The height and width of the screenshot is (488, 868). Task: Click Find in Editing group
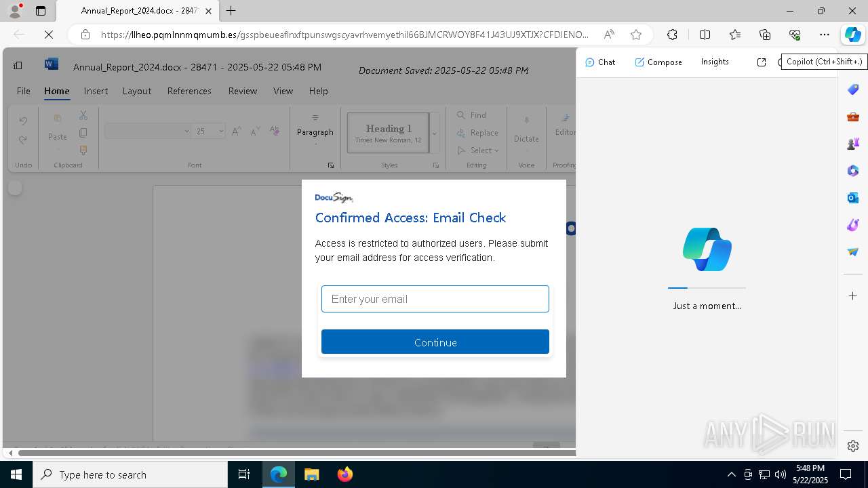pyautogui.click(x=471, y=115)
